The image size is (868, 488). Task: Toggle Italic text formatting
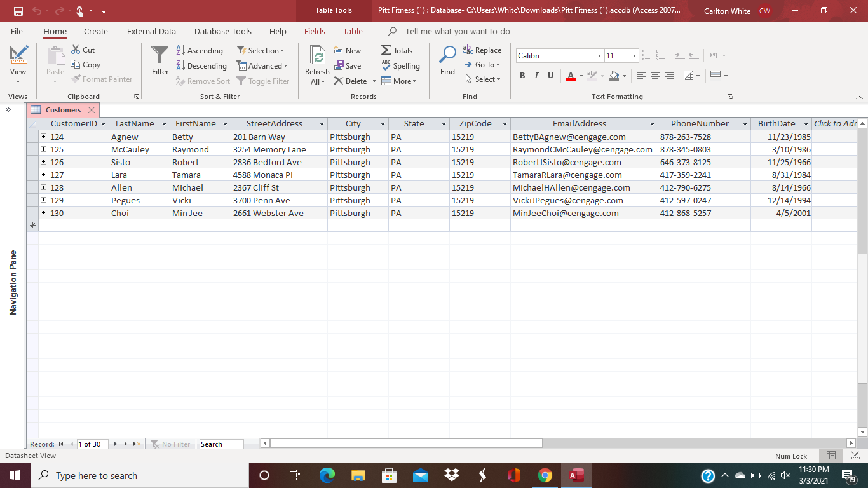(x=536, y=76)
